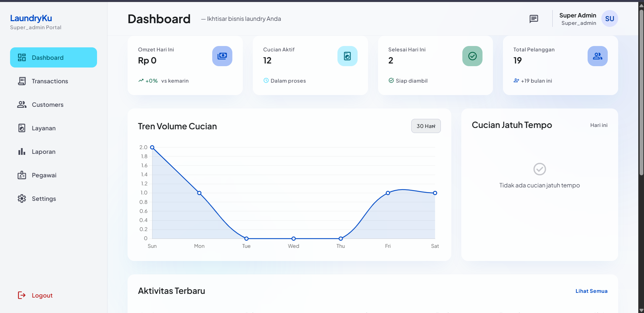Screen dimensions: 644x313
Task: Open the messages chat icon in header
Action: point(534,19)
